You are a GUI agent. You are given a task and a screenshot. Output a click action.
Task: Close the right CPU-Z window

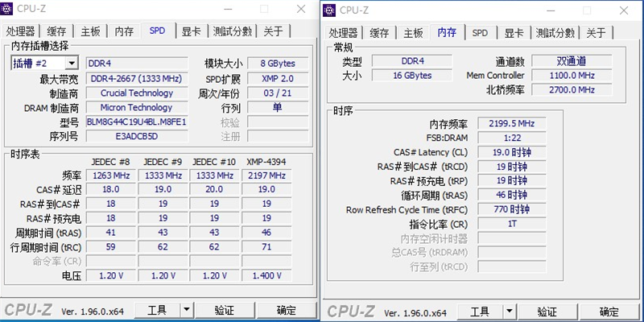coord(626,10)
